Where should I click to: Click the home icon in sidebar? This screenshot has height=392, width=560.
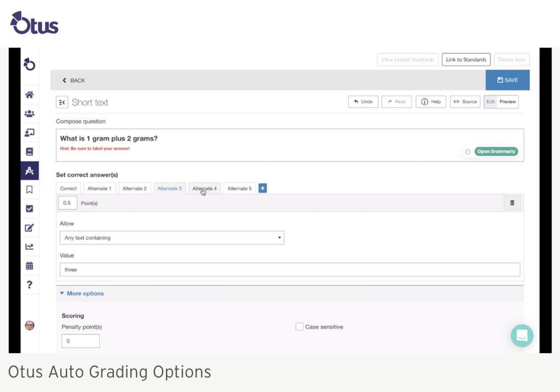(x=29, y=95)
